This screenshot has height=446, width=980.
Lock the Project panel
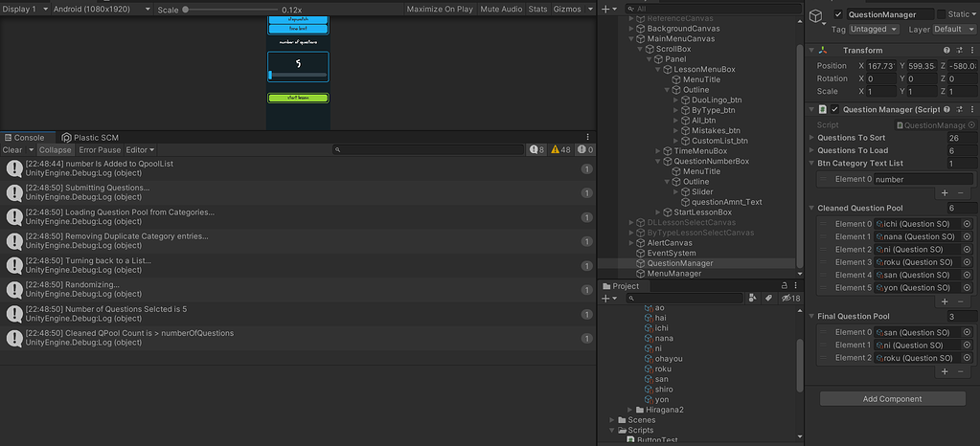[x=785, y=285]
